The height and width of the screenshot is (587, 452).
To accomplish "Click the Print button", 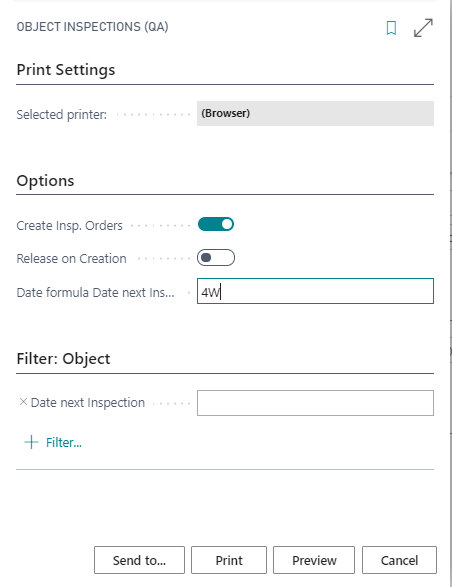I will (x=229, y=560).
